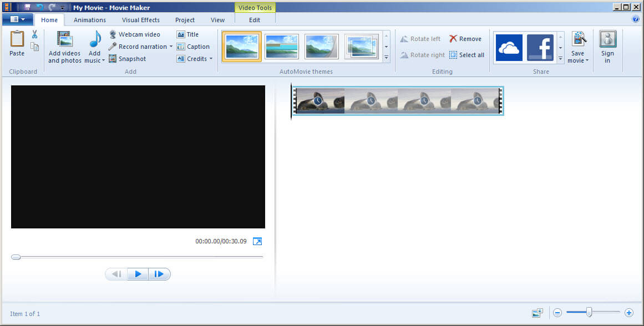The height and width of the screenshot is (326, 644).
Task: Click the Add music note icon
Action: [95, 39]
